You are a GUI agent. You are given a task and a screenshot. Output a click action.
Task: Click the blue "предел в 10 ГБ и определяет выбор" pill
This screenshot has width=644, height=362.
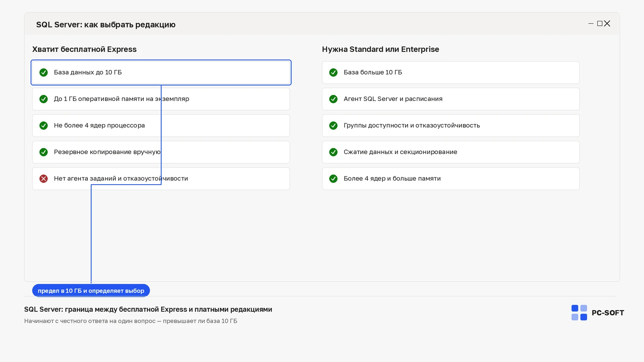click(91, 290)
